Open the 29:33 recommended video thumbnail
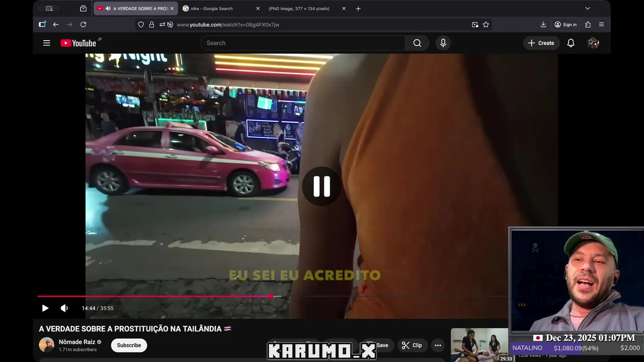Screen dimensions: 644x362 [x=479, y=345]
